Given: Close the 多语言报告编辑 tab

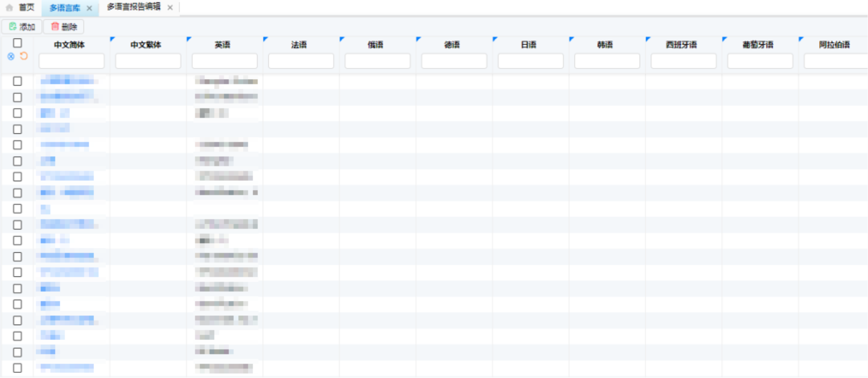Looking at the screenshot, I should tap(170, 8).
